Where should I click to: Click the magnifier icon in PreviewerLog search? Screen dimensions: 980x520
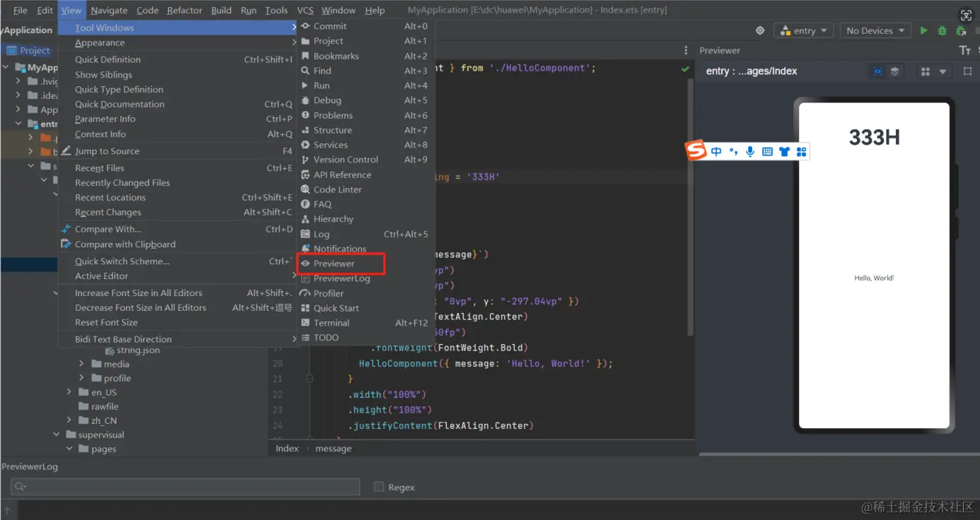21,487
